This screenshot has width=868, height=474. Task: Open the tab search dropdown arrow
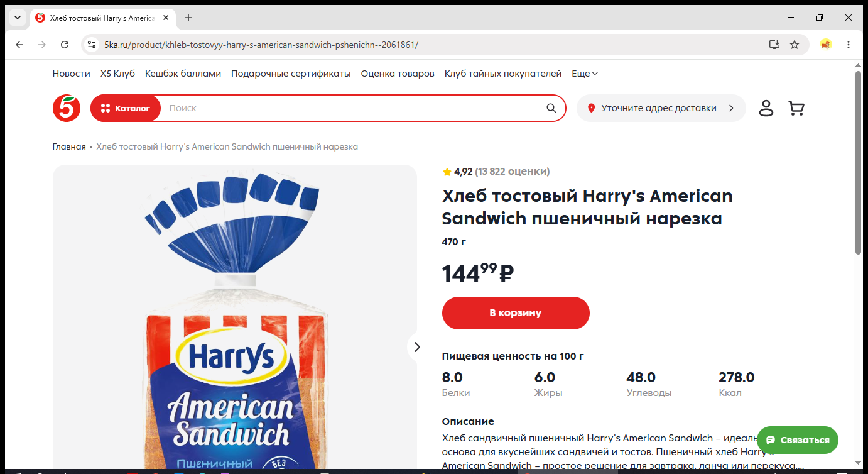[17, 18]
